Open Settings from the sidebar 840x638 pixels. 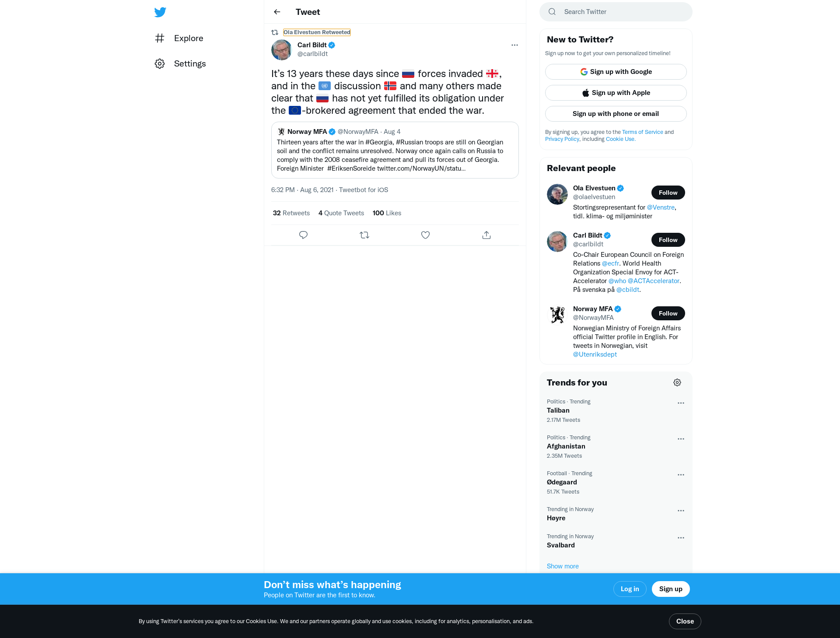(180, 63)
